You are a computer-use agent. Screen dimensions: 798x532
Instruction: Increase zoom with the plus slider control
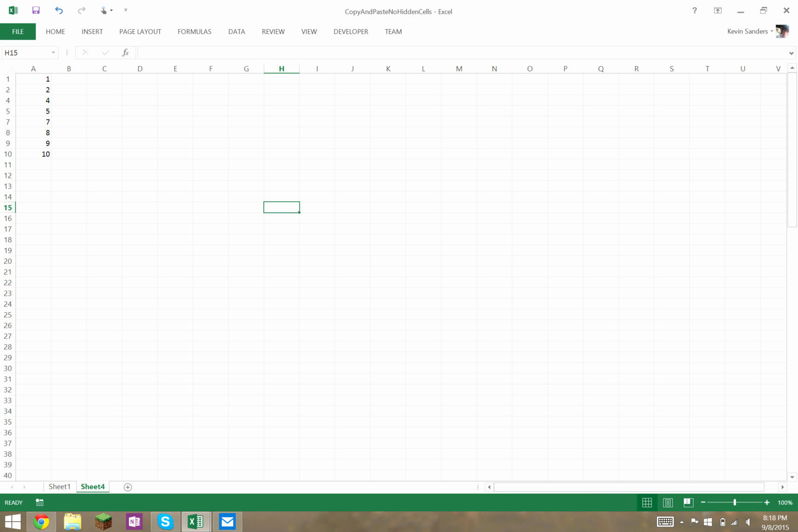[766, 502]
